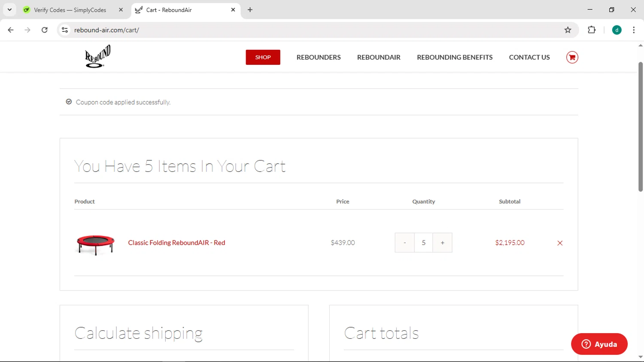
Task: Open a new browser tab
Action: [x=250, y=9]
